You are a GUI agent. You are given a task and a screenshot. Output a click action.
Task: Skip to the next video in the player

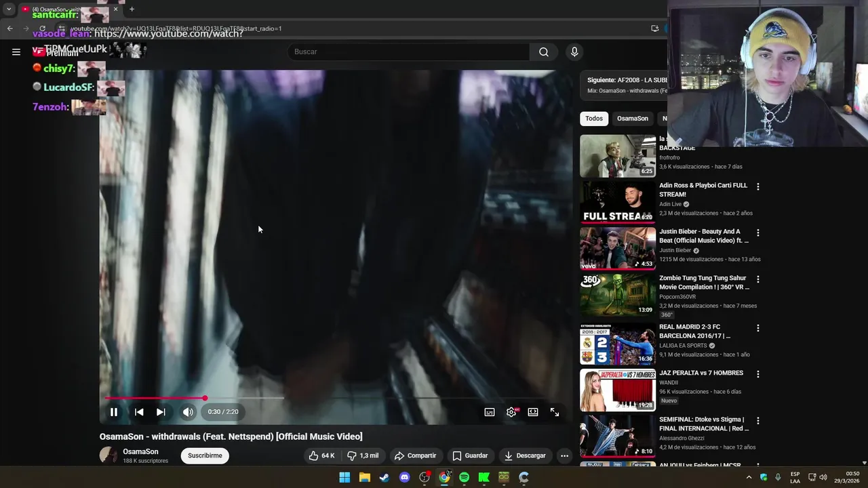tap(161, 412)
